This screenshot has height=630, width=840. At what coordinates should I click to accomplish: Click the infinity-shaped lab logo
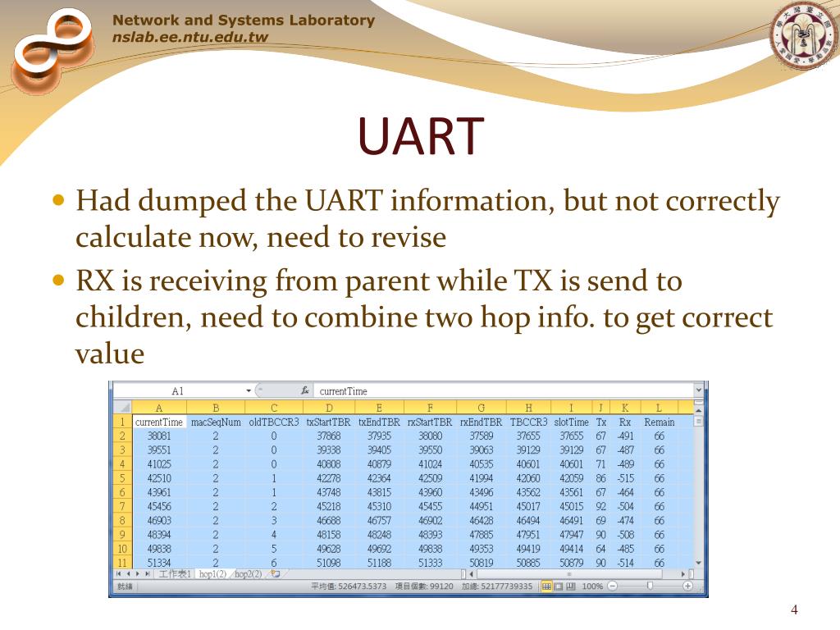[52, 52]
